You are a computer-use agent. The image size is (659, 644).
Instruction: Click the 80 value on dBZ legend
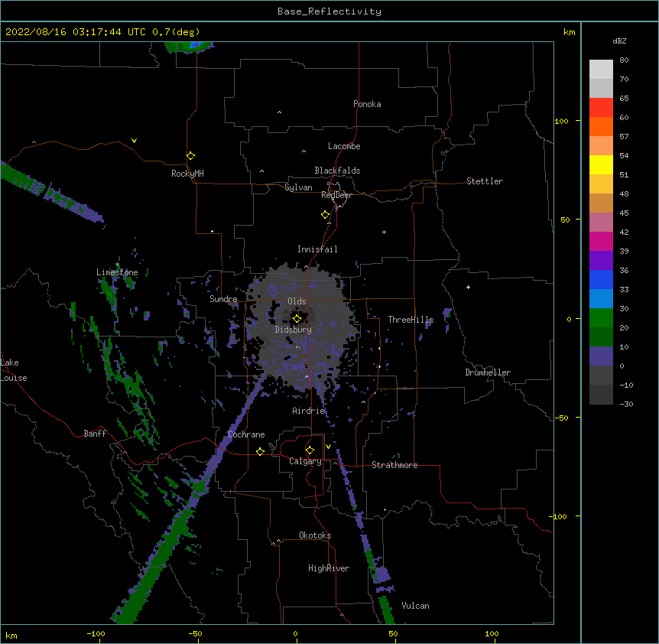click(x=624, y=60)
